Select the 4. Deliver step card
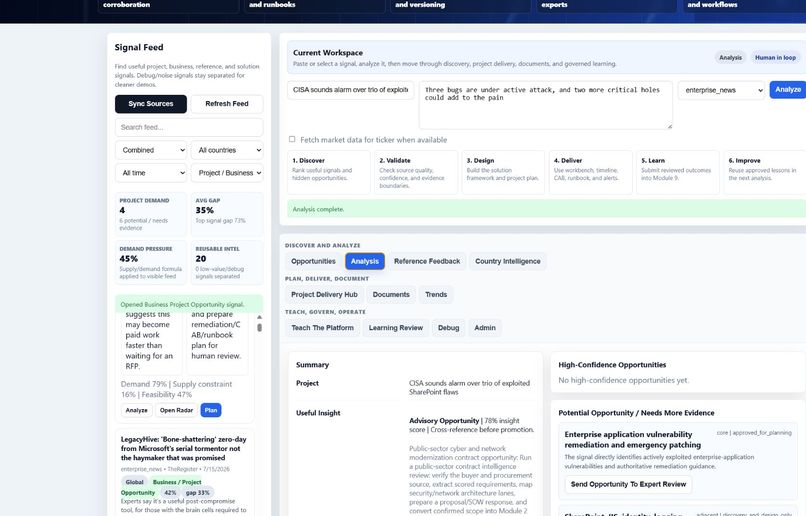The width and height of the screenshot is (806, 516). tap(591, 172)
